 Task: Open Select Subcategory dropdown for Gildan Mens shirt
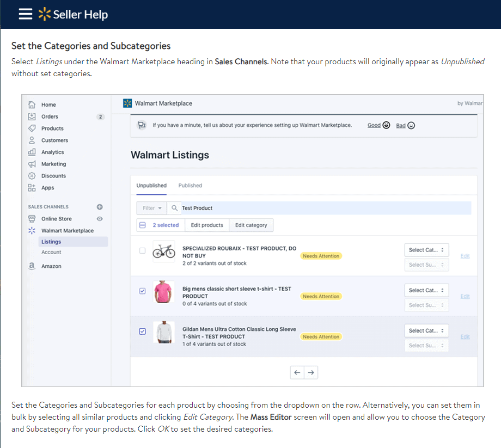tap(426, 346)
